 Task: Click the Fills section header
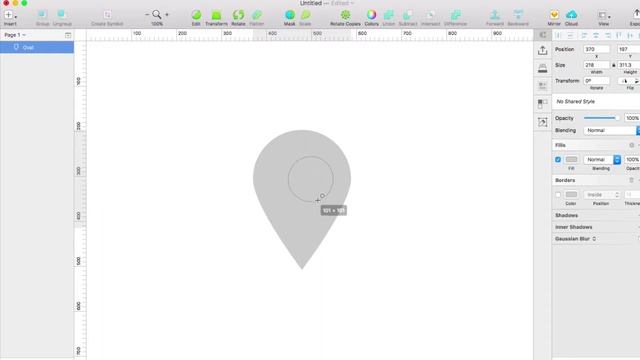(560, 145)
